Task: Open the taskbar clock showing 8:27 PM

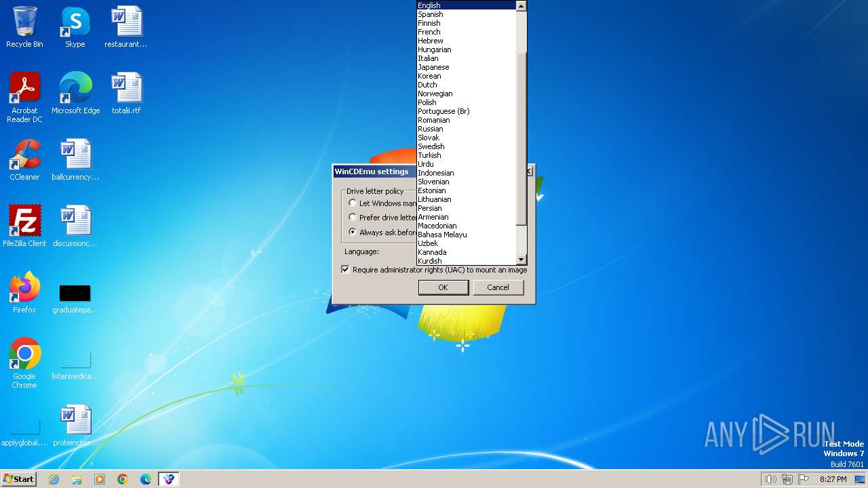Action: pyautogui.click(x=833, y=479)
